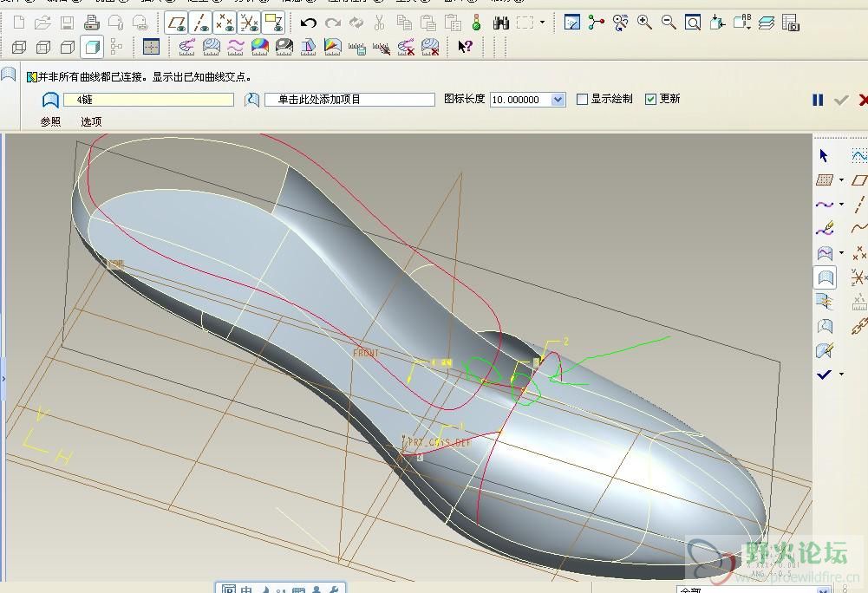This screenshot has width=868, height=593.
Task: Switch to wireframe display style
Action: pos(19,47)
